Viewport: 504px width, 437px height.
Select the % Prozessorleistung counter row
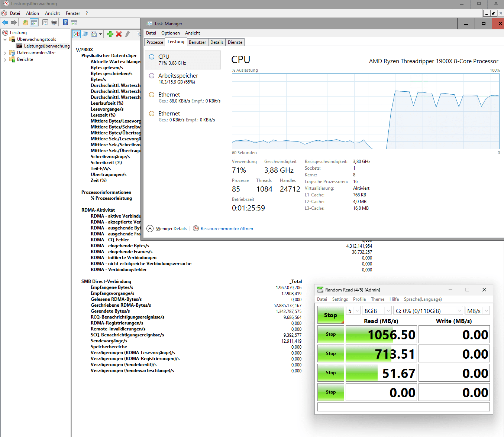(x=111, y=198)
